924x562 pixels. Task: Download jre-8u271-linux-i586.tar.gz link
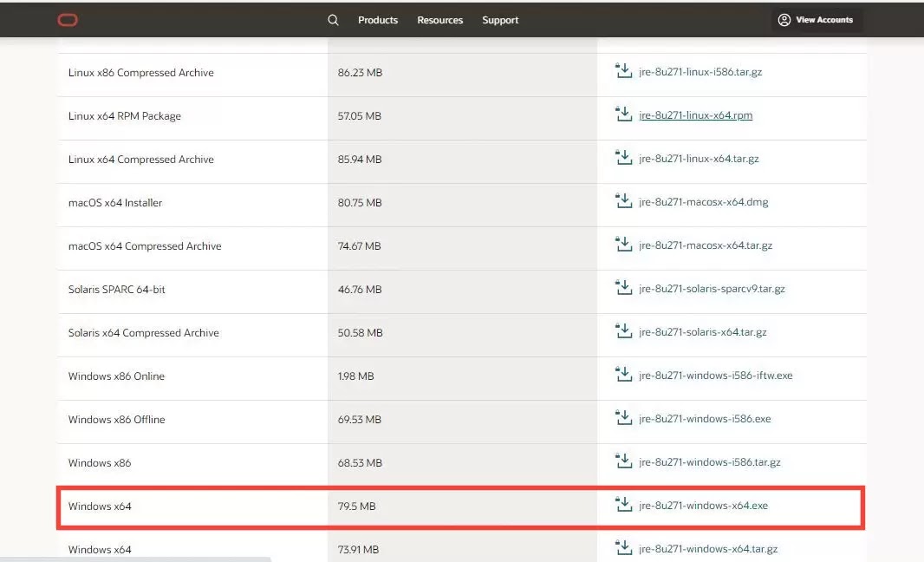tap(700, 72)
